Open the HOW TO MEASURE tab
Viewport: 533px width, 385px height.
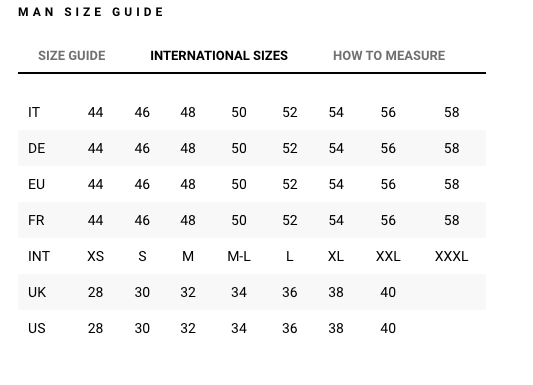tap(389, 56)
